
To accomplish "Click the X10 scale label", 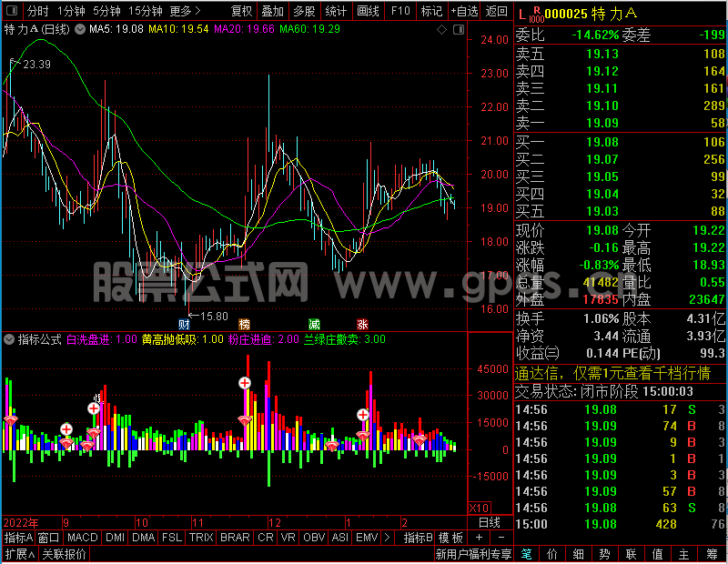I will click(x=479, y=508).
